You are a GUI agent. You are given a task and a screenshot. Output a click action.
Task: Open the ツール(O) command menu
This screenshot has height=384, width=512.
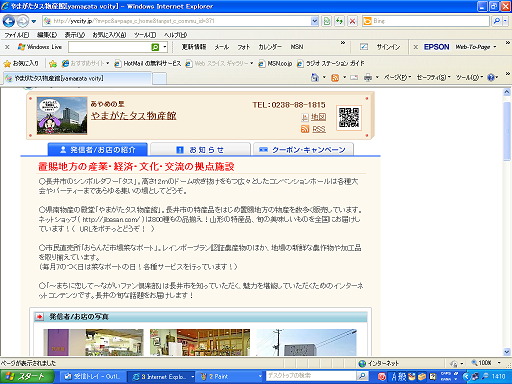click(x=469, y=78)
